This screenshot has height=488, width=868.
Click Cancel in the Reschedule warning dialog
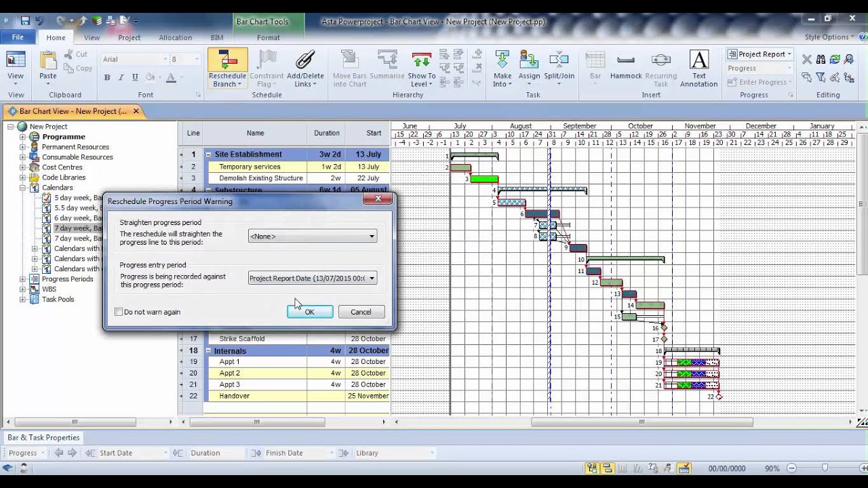coord(361,312)
